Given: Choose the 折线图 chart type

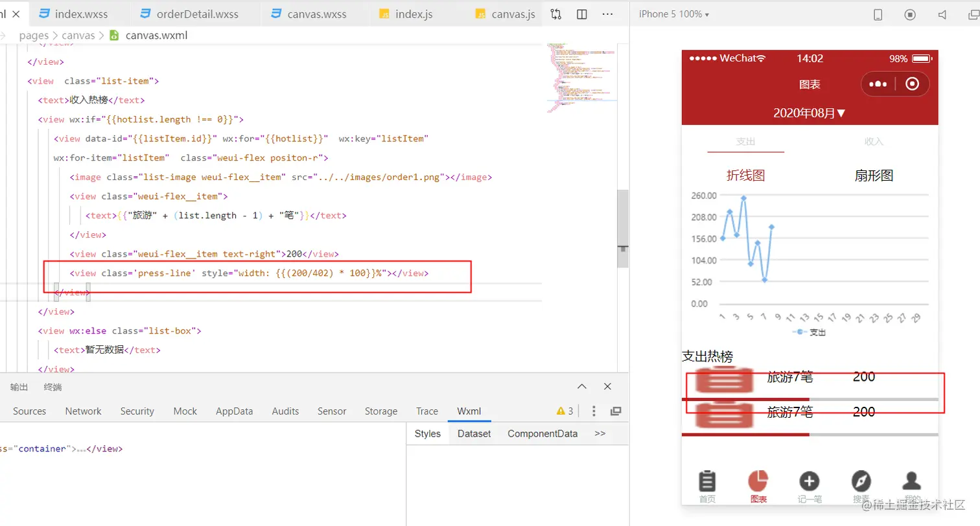Looking at the screenshot, I should pyautogui.click(x=746, y=175).
